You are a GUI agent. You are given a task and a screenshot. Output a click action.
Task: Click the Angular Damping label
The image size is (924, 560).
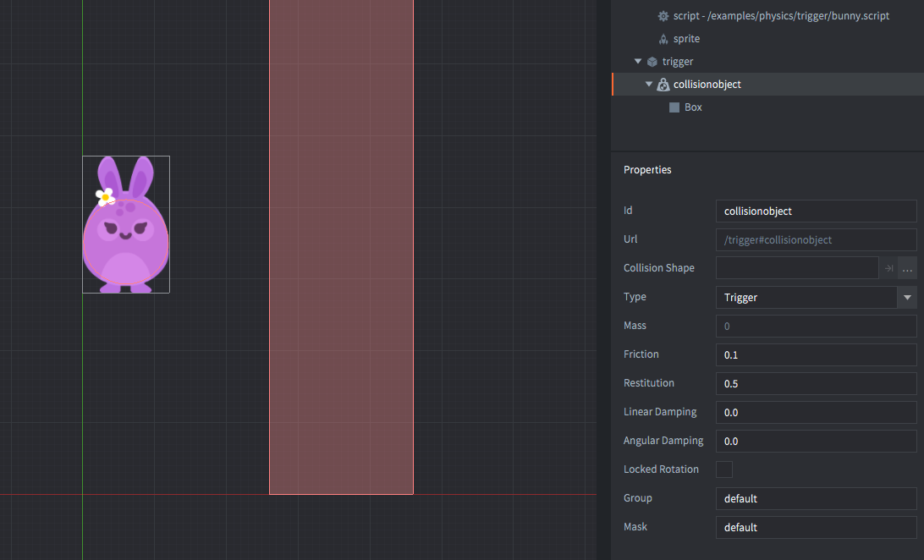click(663, 441)
